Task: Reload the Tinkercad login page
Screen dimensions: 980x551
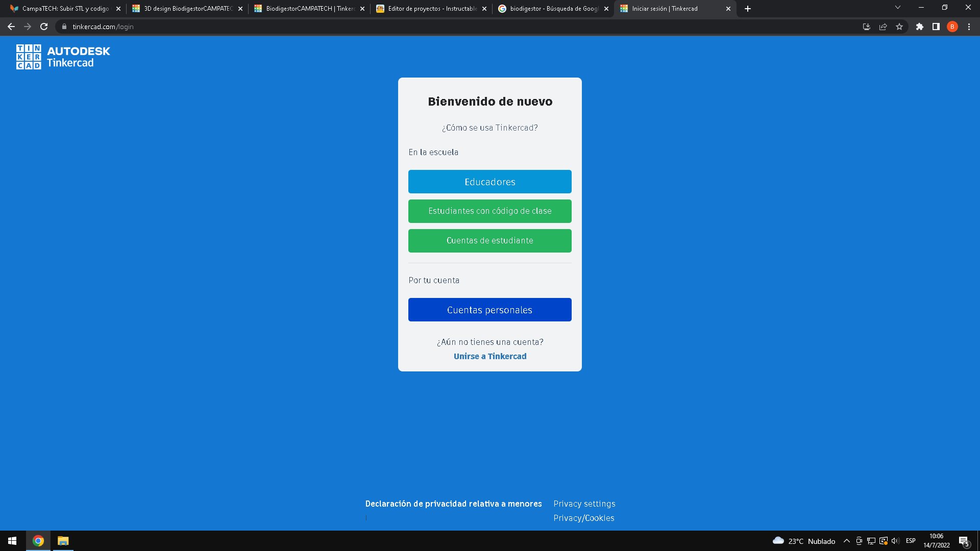Action: pyautogui.click(x=44, y=27)
